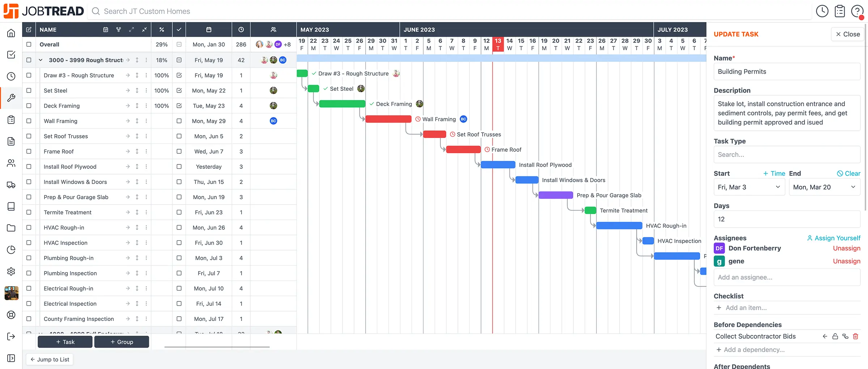Open the settings gear in sidebar
The height and width of the screenshot is (369, 868).
point(11,271)
